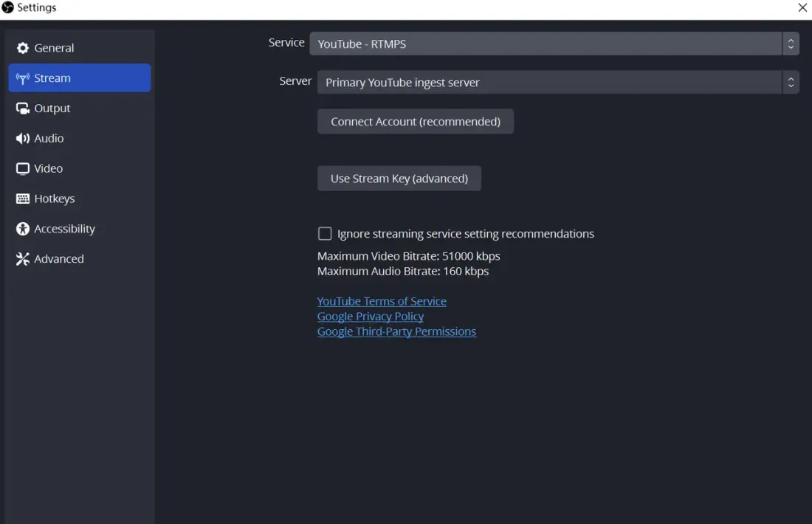The image size is (812, 524).
Task: Open Google Third-Party Permissions link
Action: 396,331
